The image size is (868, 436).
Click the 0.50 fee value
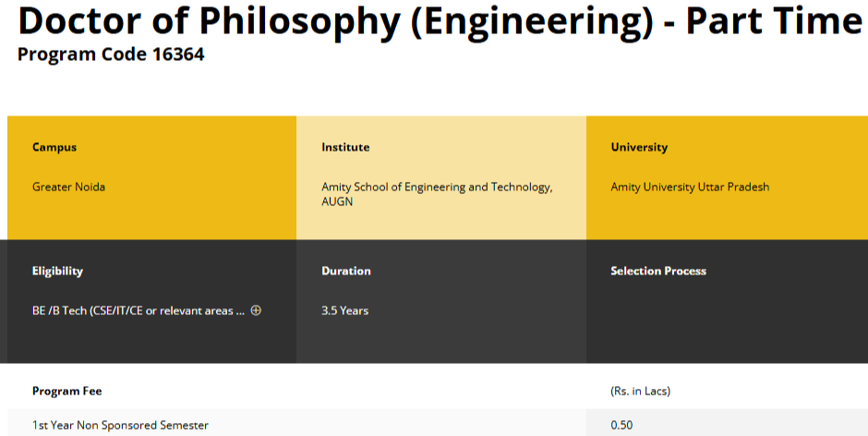point(621,425)
